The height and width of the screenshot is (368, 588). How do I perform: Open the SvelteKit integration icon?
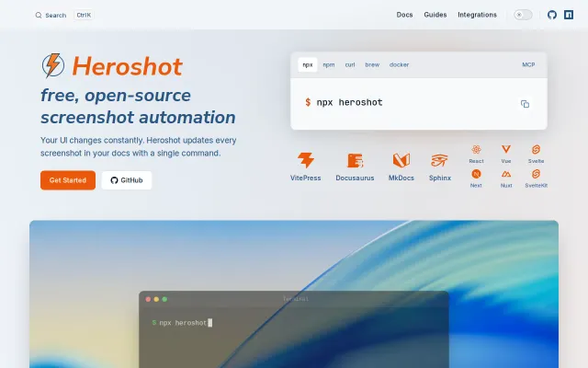(536, 174)
